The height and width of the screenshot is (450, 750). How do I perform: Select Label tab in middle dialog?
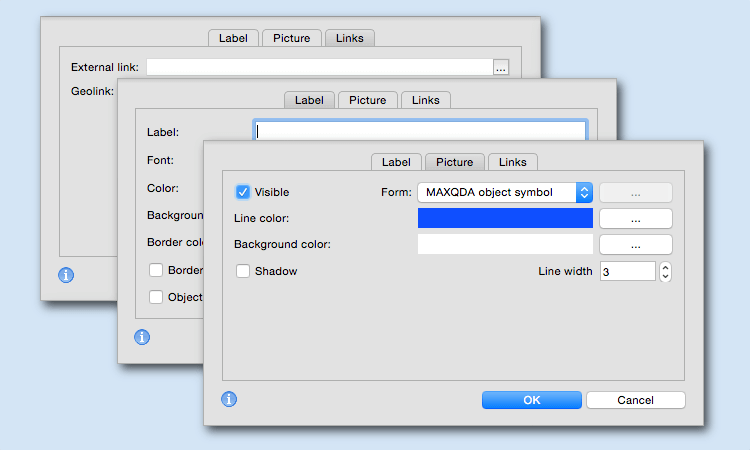pos(309,100)
